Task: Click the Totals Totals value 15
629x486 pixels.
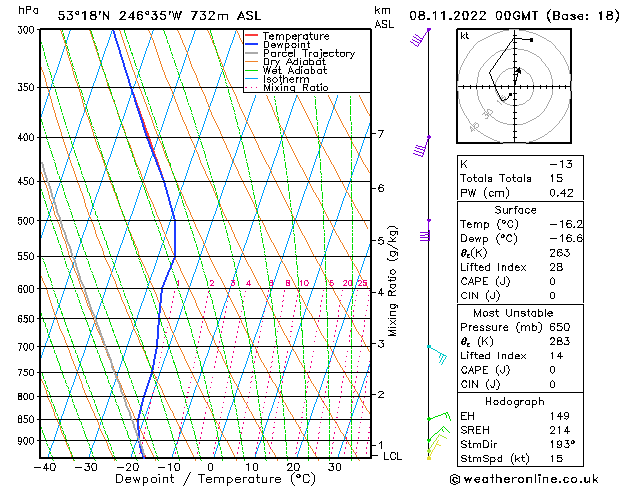Action: coord(556,178)
